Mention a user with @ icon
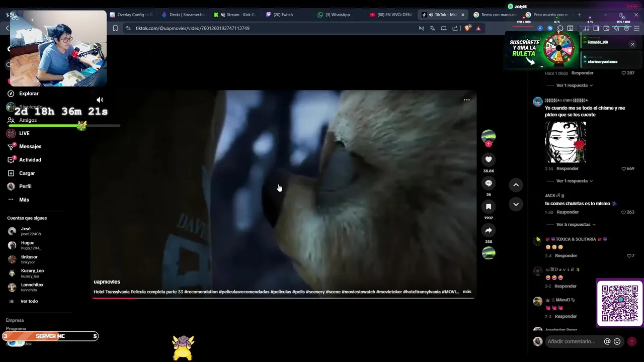Screen dimensions: 644x362 tap(607, 341)
